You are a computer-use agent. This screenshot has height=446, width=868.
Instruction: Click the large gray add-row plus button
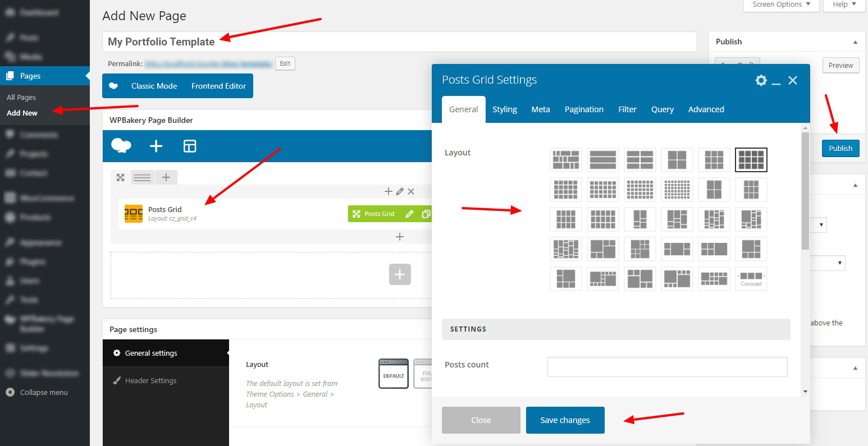pos(400,274)
